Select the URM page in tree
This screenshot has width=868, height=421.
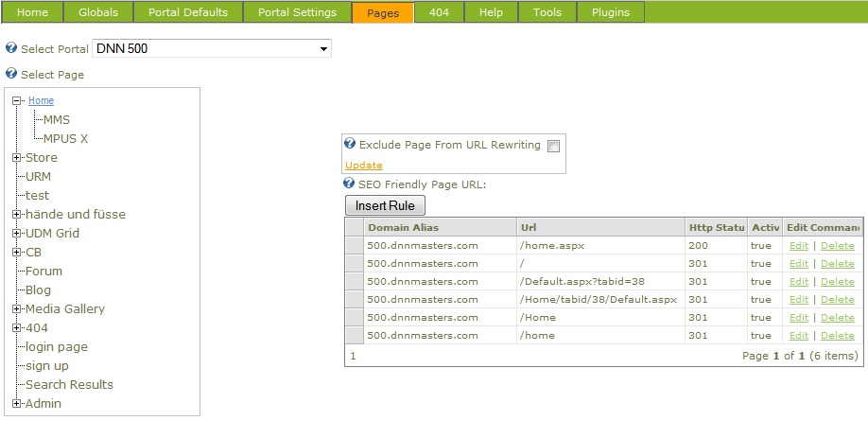point(38,177)
